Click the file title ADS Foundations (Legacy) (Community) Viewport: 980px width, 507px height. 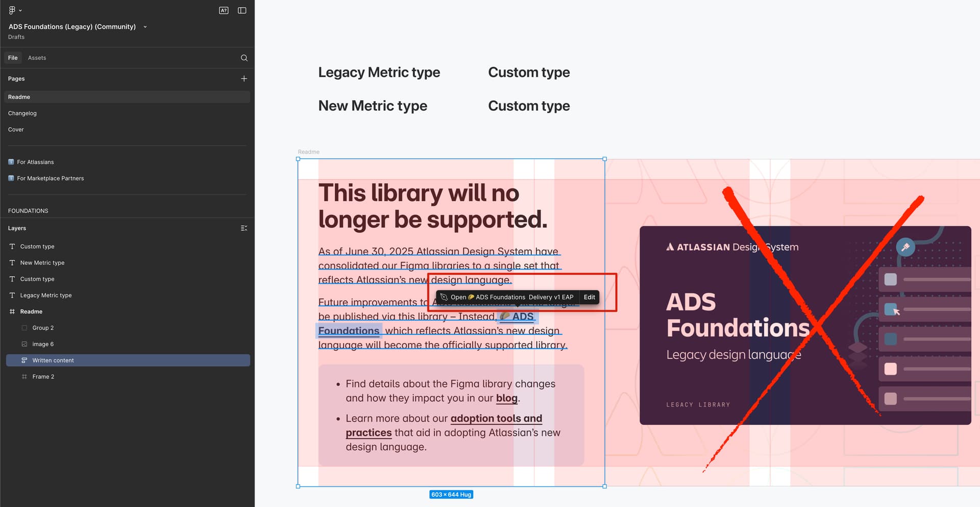click(72, 27)
